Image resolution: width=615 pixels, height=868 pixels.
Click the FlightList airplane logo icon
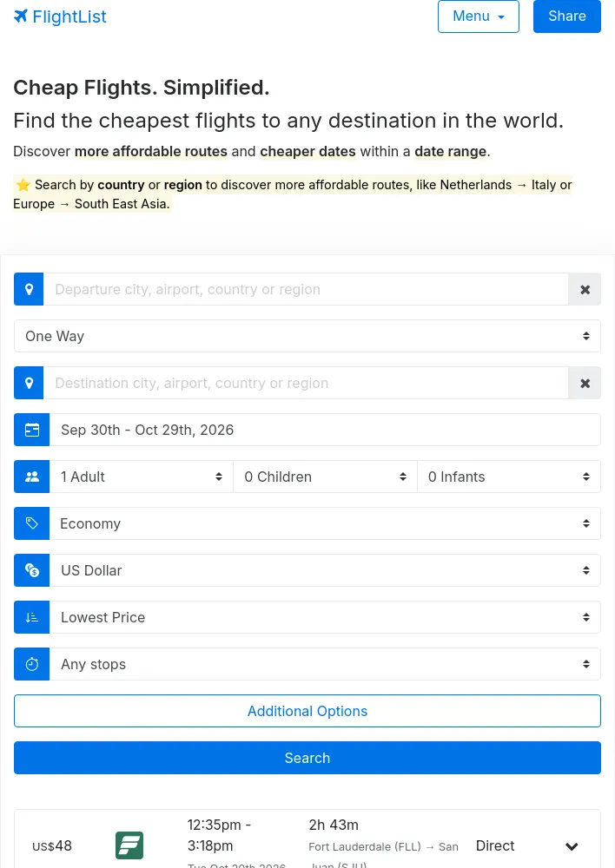pyautogui.click(x=21, y=16)
